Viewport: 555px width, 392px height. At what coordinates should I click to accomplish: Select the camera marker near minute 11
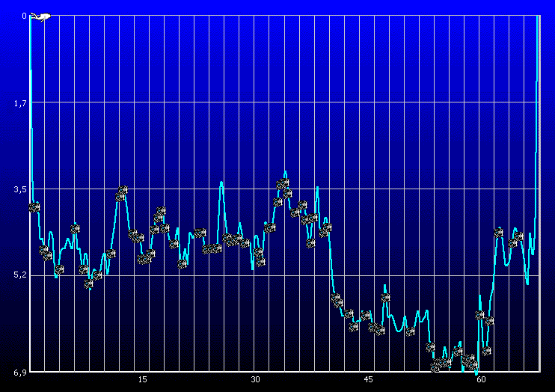pyautogui.click(x=111, y=254)
